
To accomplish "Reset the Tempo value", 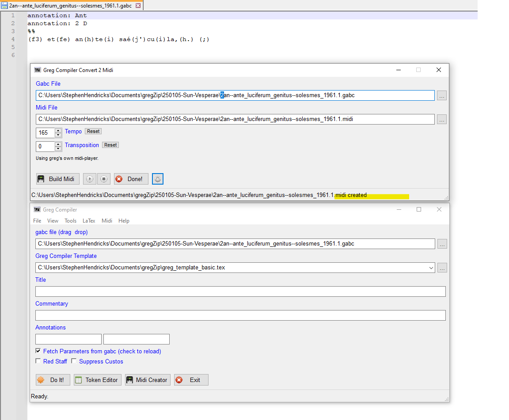I will (93, 131).
